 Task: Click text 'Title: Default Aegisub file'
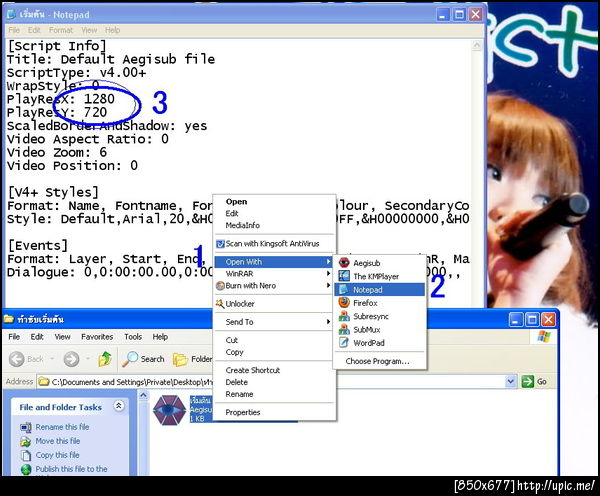tap(111, 59)
